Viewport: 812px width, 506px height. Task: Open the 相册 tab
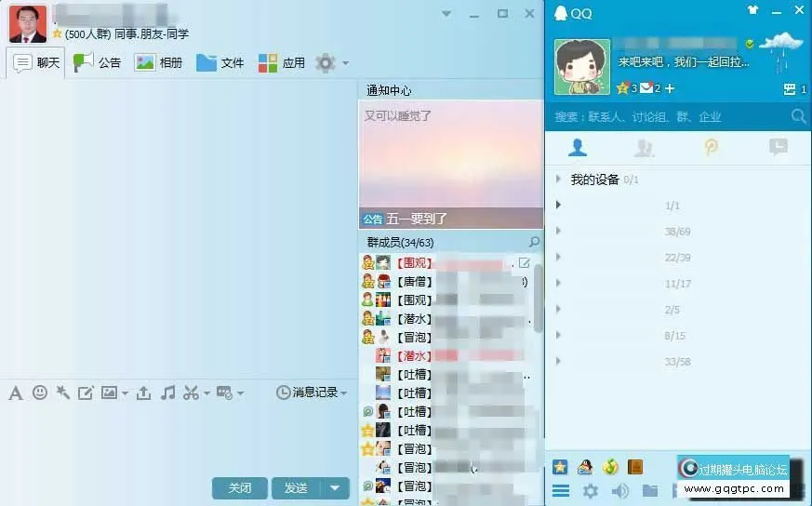[158, 62]
